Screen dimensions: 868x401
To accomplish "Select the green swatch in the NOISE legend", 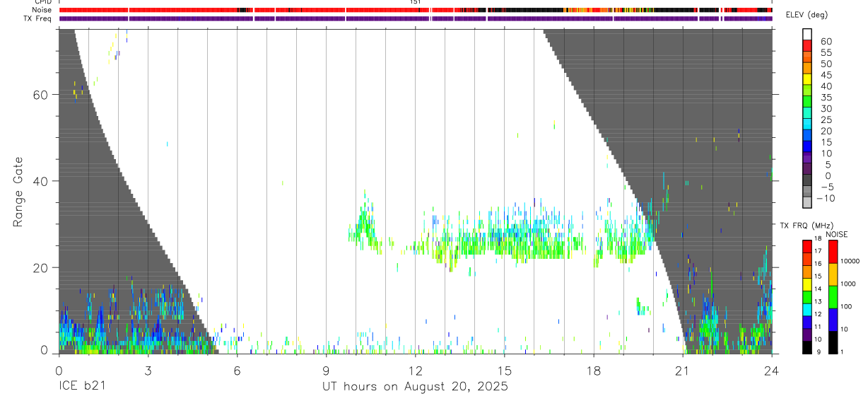I will point(833,297).
